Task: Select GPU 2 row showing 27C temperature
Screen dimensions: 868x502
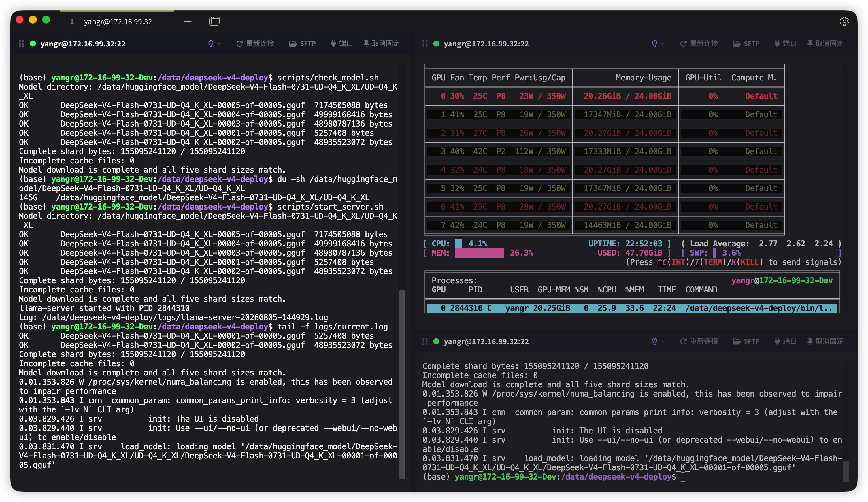Action: 605,133
